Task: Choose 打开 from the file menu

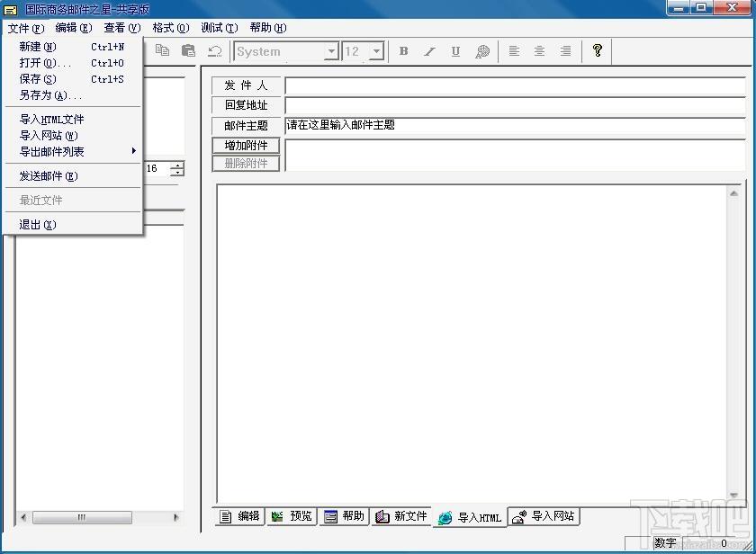Action: coord(72,63)
